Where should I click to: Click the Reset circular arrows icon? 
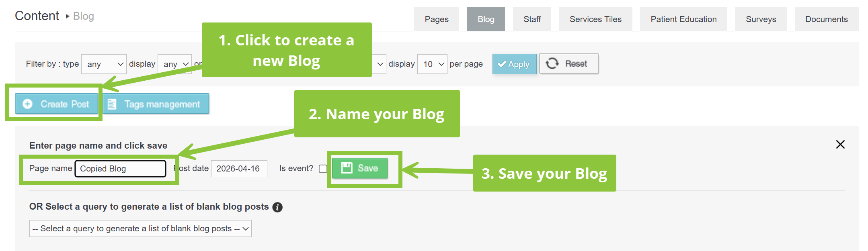pyautogui.click(x=552, y=63)
